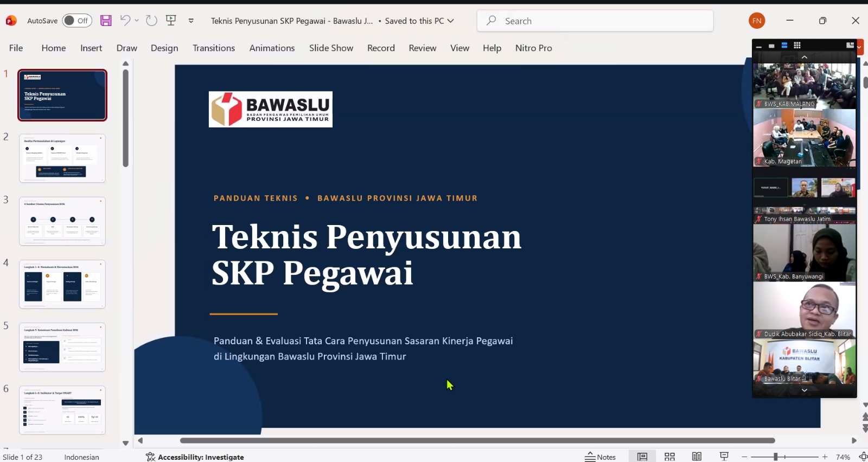Screen dimensions: 868x462
Task: Open the Nitro Pro tab
Action: point(534,48)
